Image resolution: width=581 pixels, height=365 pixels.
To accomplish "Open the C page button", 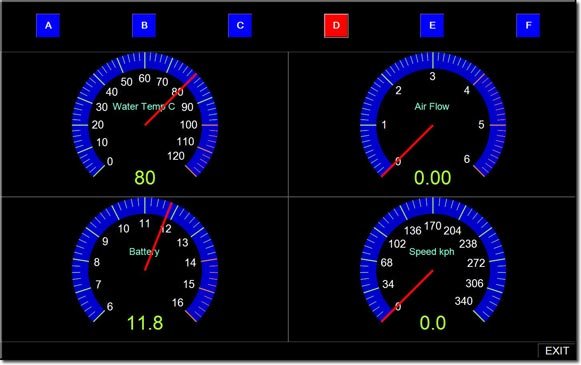I will coord(240,26).
